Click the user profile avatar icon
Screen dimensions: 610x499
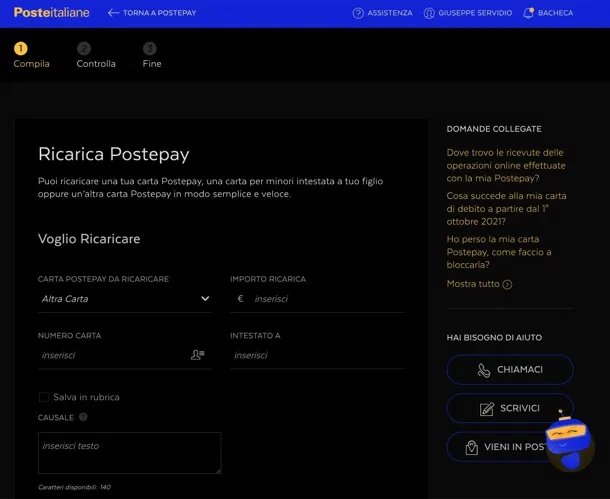click(429, 13)
